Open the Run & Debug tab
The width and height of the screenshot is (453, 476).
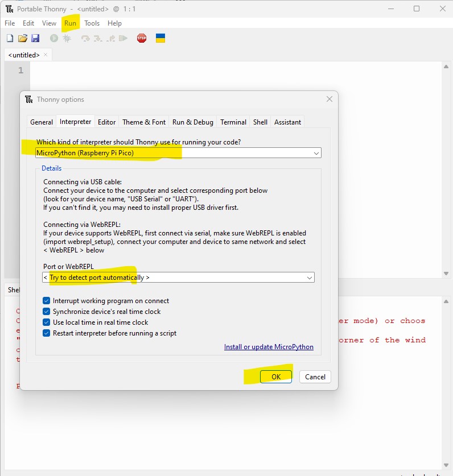pos(193,122)
